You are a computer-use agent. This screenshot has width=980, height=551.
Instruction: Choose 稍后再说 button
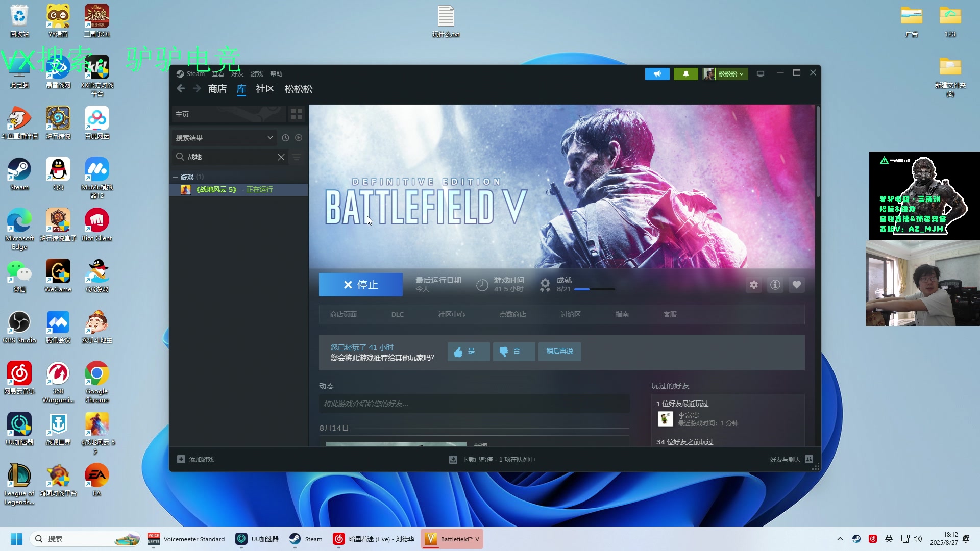559,352
